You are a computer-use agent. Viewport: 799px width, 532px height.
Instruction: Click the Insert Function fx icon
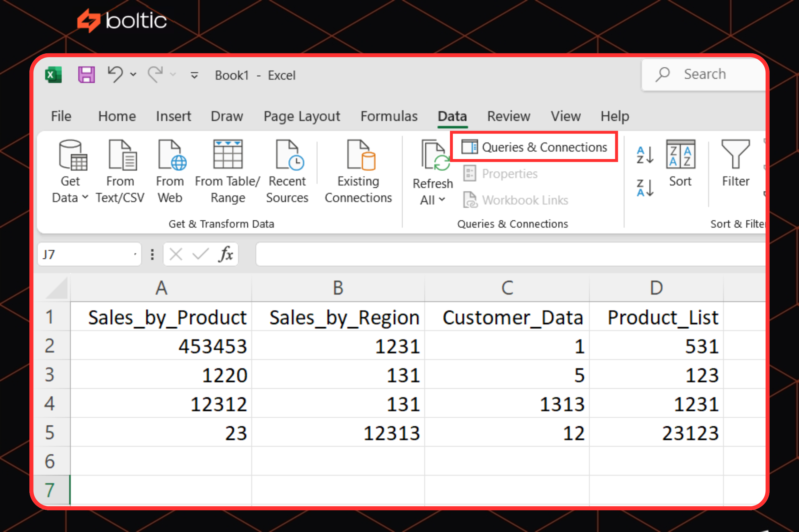pyautogui.click(x=225, y=254)
